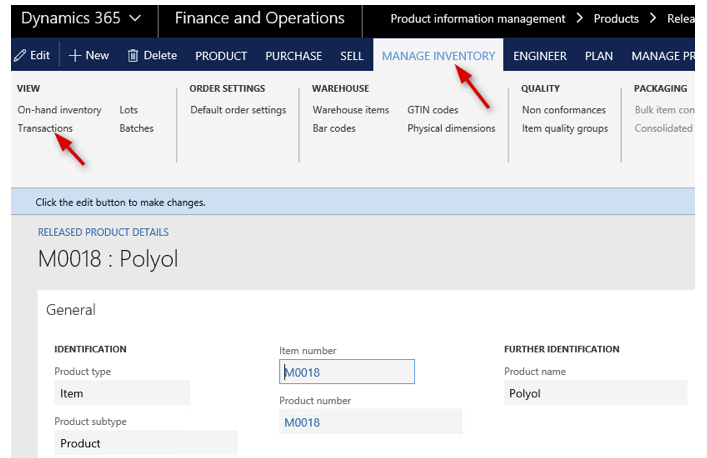Click the Item number input field
Viewport: 707px width, 458px height.
tap(347, 372)
